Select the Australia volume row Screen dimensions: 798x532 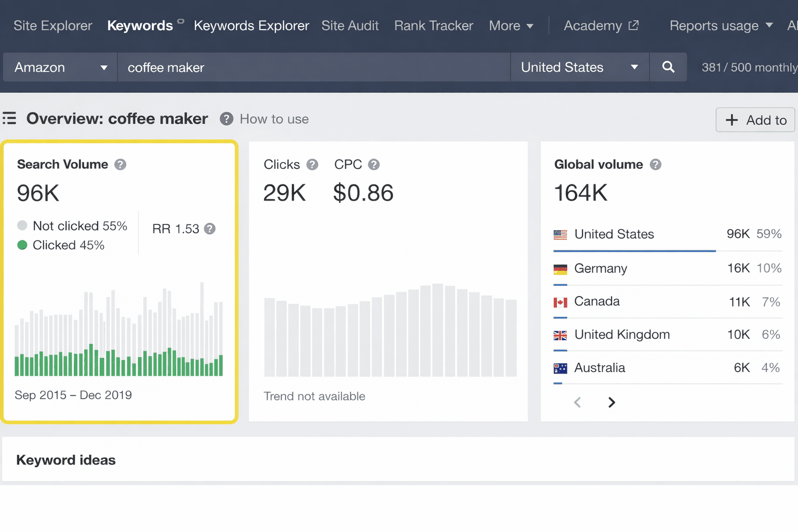coord(668,368)
